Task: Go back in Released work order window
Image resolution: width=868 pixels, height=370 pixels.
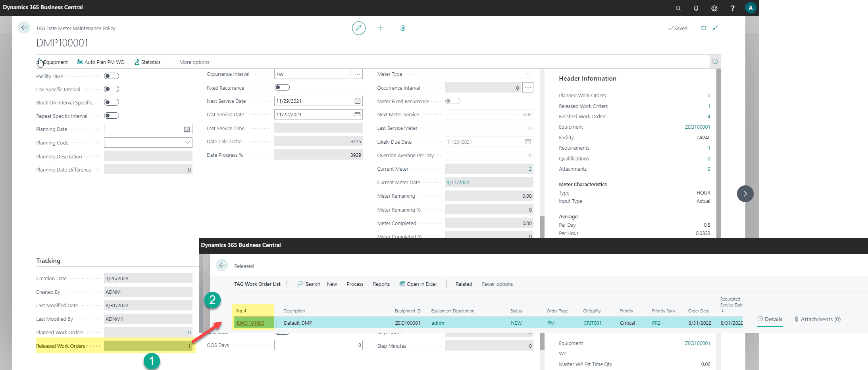Action: point(222,265)
